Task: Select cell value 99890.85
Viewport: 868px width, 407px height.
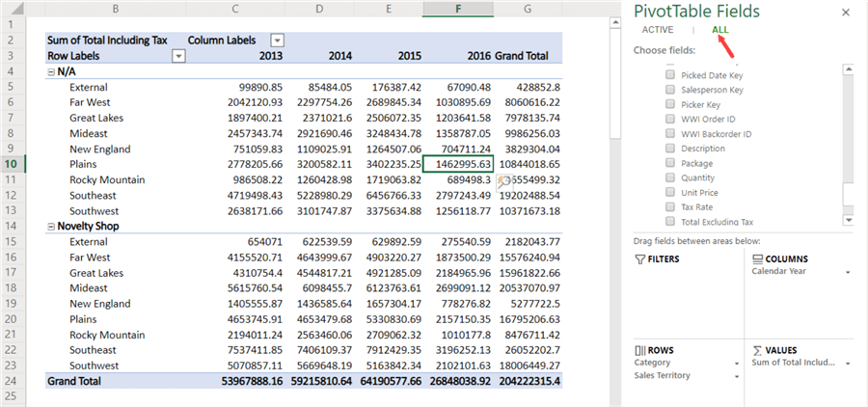Action: tap(236, 87)
